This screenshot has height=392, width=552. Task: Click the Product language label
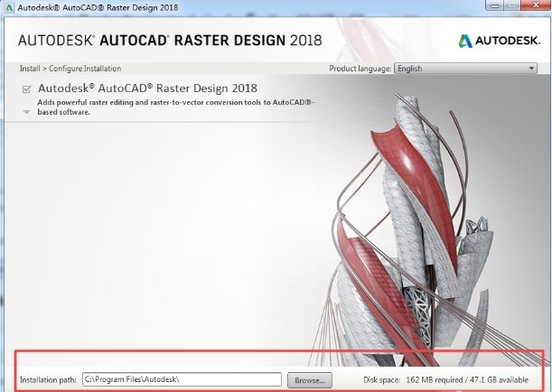click(x=361, y=69)
